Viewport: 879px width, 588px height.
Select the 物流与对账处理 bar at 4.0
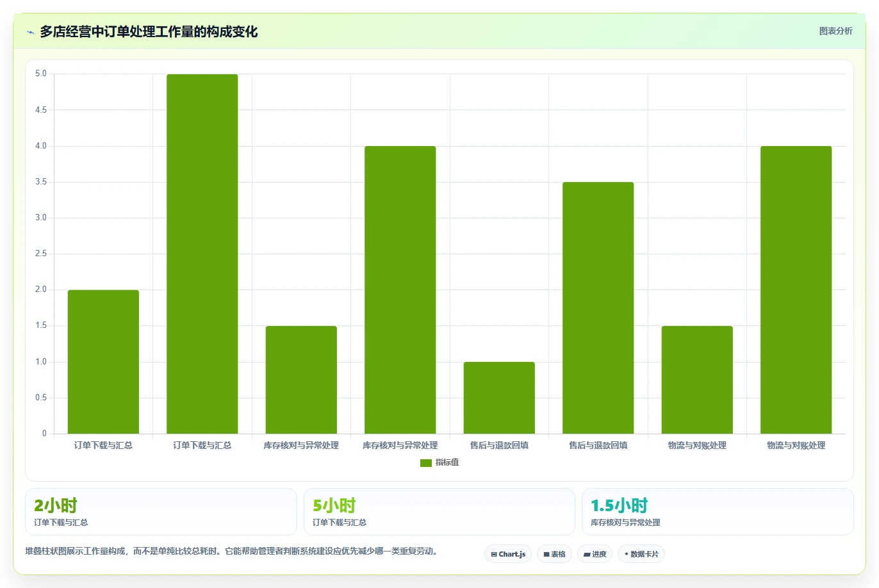(796, 290)
